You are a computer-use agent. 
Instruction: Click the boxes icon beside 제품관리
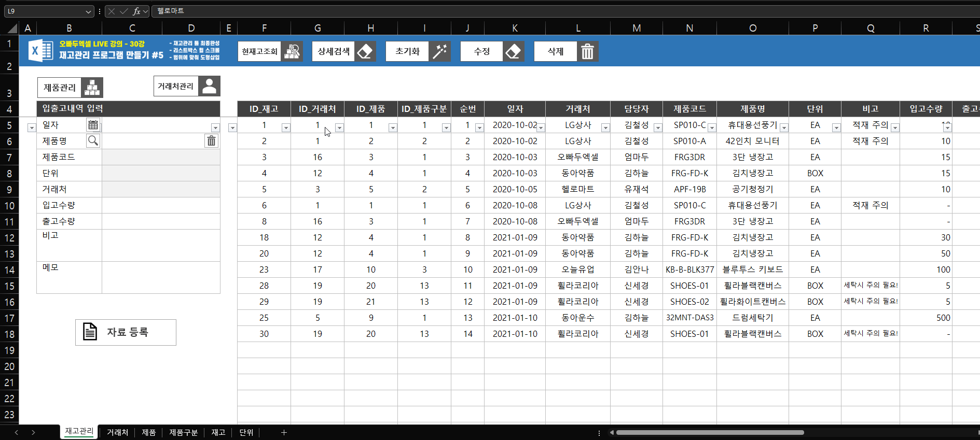tap(92, 88)
